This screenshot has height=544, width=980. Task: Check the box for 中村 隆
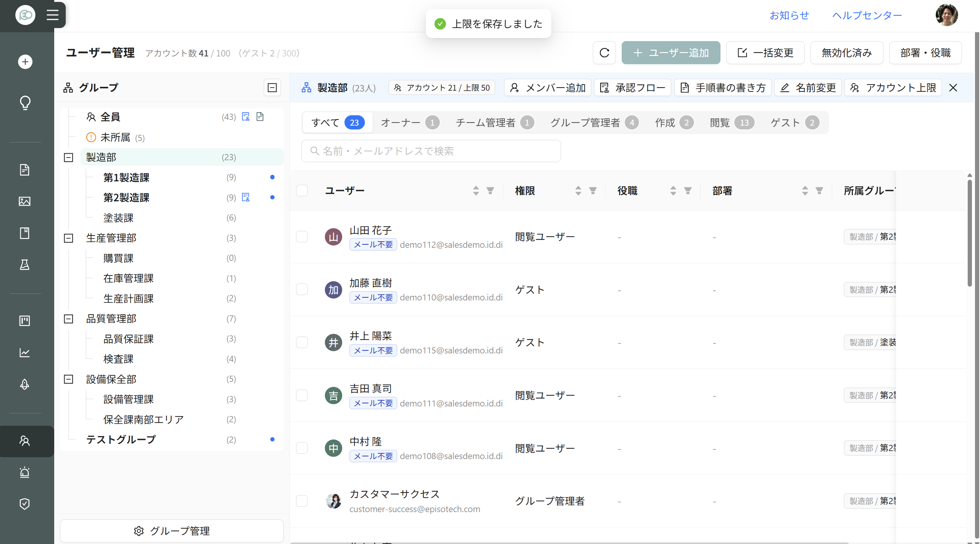pyautogui.click(x=302, y=448)
